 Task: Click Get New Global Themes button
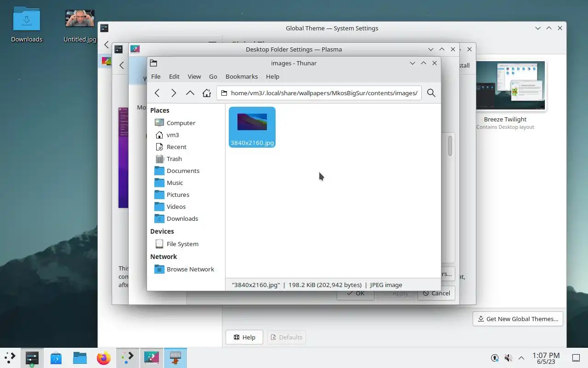(518, 319)
